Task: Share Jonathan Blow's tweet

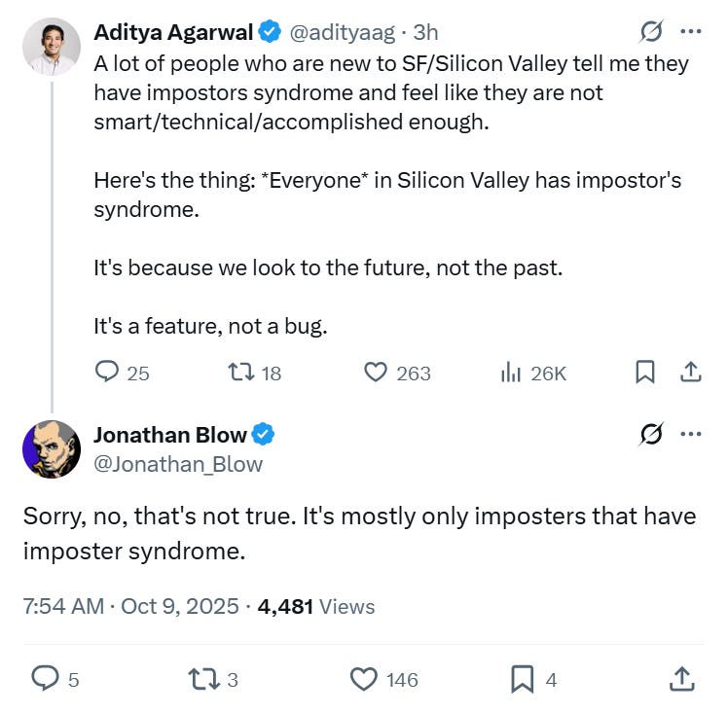Action: coord(682,679)
